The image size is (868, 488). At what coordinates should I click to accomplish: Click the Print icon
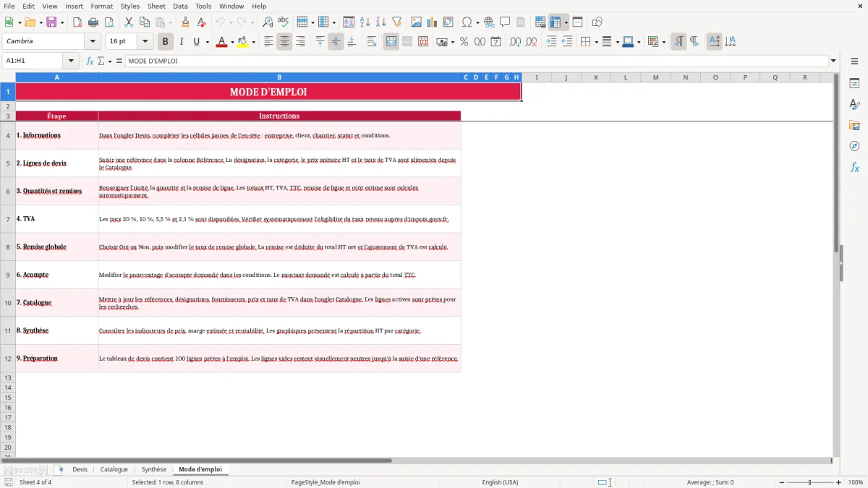click(x=93, y=22)
